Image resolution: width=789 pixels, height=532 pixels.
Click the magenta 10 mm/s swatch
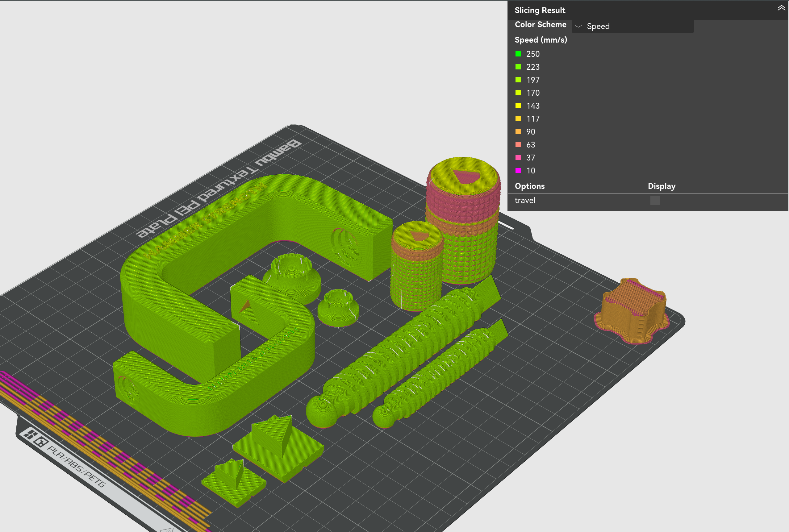(518, 170)
